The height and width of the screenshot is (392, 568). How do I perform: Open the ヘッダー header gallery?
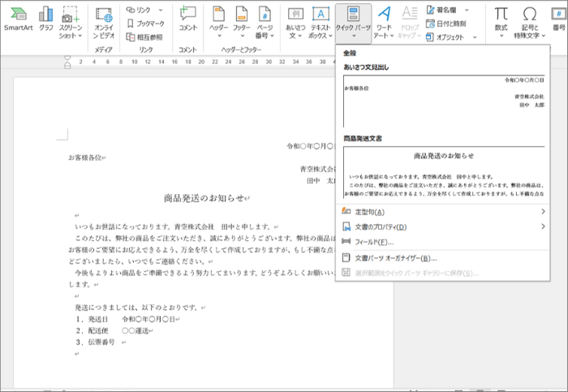pyautogui.click(x=218, y=23)
